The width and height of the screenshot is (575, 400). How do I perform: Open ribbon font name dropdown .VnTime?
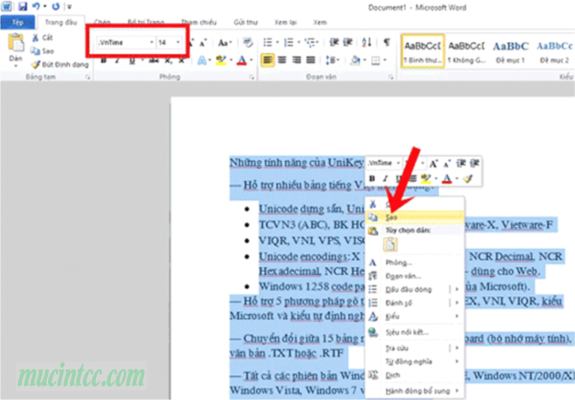pos(151,43)
